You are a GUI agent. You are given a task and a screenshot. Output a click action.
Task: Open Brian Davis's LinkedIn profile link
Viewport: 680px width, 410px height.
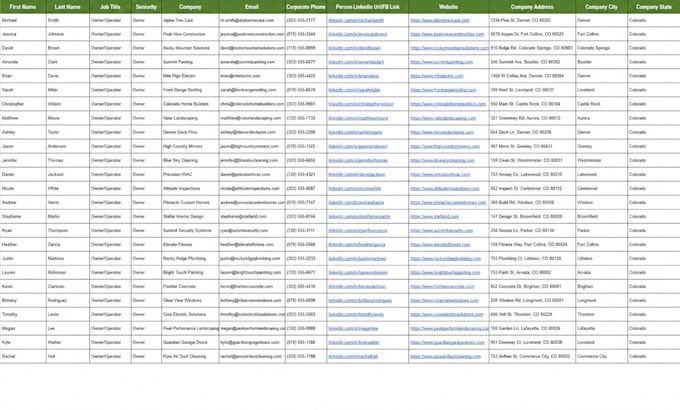(353, 76)
